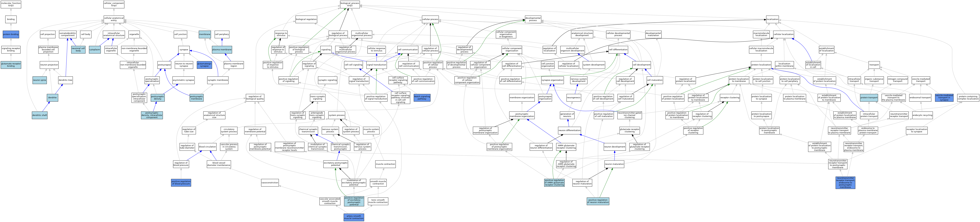Click 'multicellular organism development' node
The image size is (980, 222).
pyautogui.click(x=572, y=49)
